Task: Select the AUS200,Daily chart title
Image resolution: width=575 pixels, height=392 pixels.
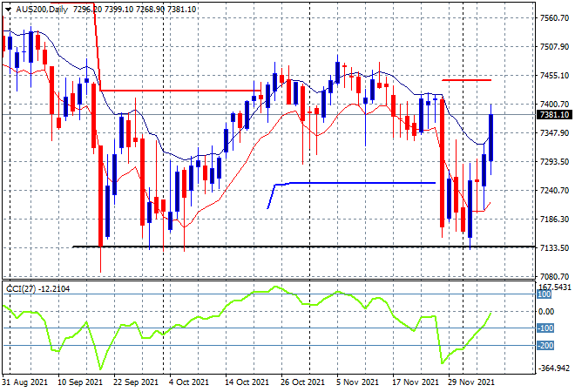Action: (x=42, y=10)
